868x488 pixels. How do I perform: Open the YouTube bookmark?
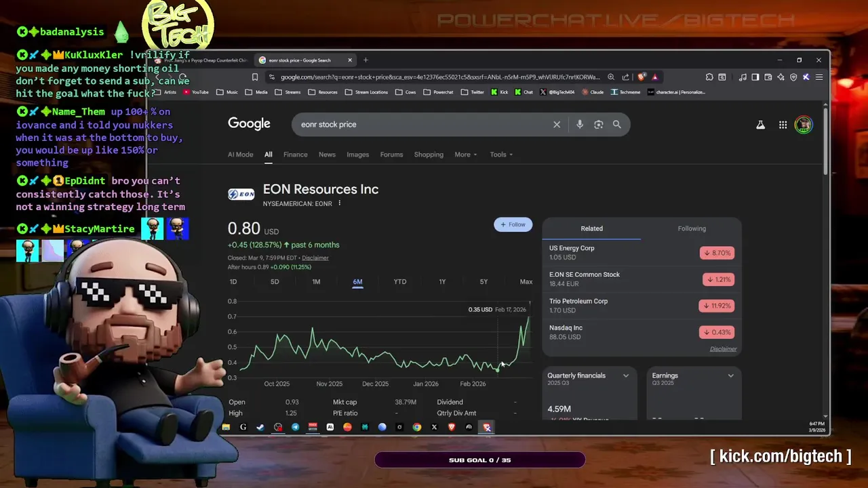196,92
